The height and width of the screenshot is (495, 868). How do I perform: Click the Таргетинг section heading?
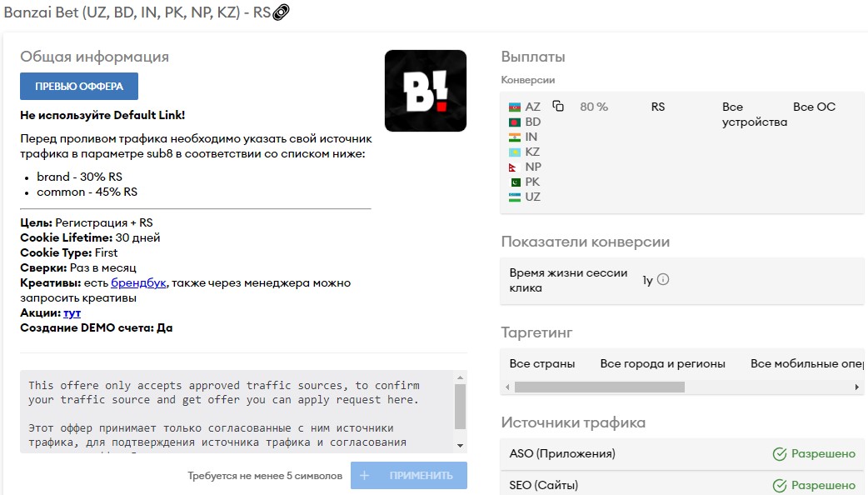tap(536, 332)
